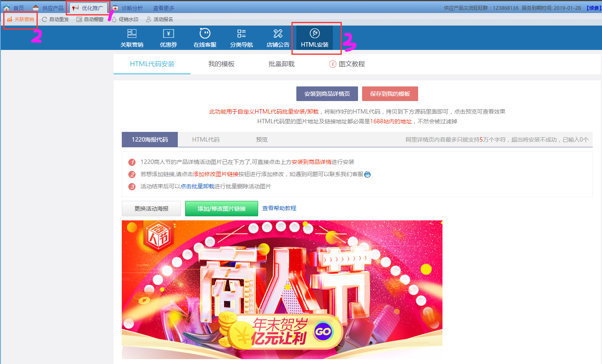Open the 我的模板 tab
Viewport: 602px width, 364px height.
click(221, 64)
